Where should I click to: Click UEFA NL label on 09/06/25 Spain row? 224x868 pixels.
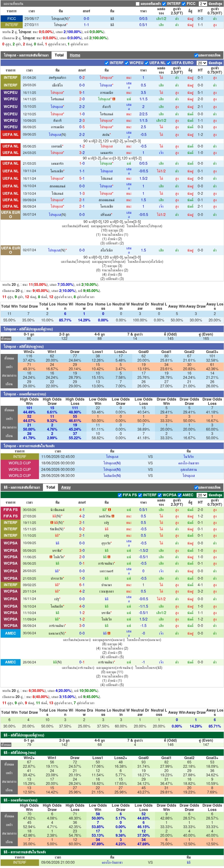coord(10,134)
